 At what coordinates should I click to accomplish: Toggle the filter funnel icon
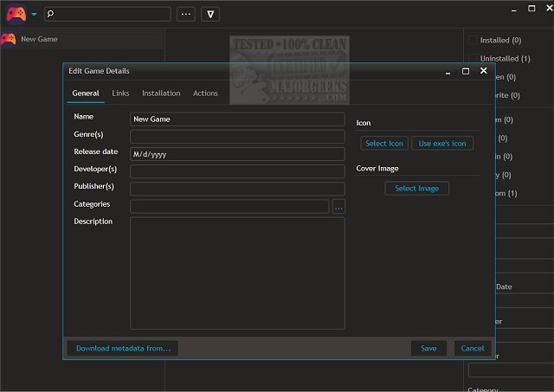tap(210, 15)
